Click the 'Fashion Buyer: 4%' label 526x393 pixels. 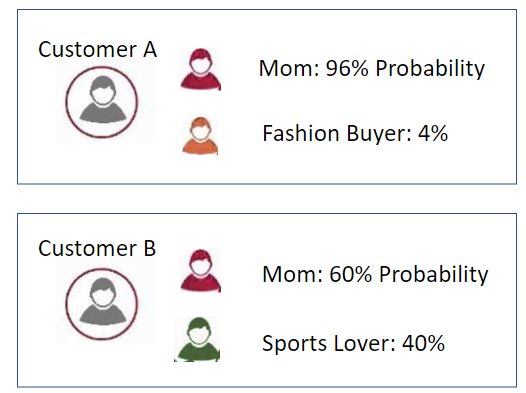pos(355,133)
